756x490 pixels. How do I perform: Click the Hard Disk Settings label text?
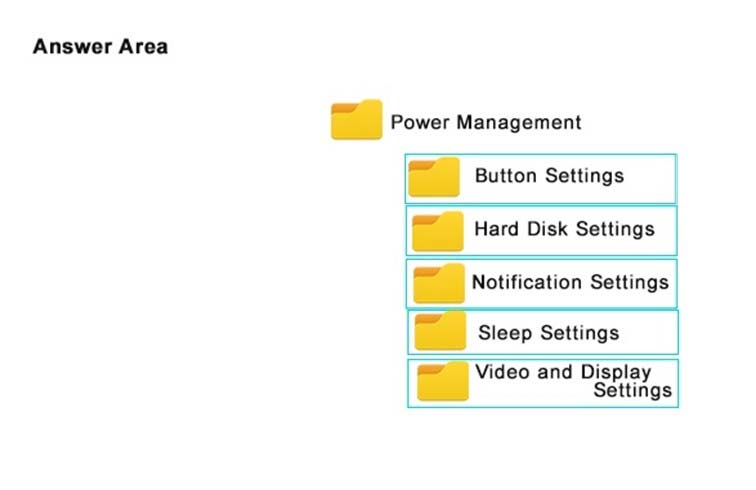coord(565,229)
